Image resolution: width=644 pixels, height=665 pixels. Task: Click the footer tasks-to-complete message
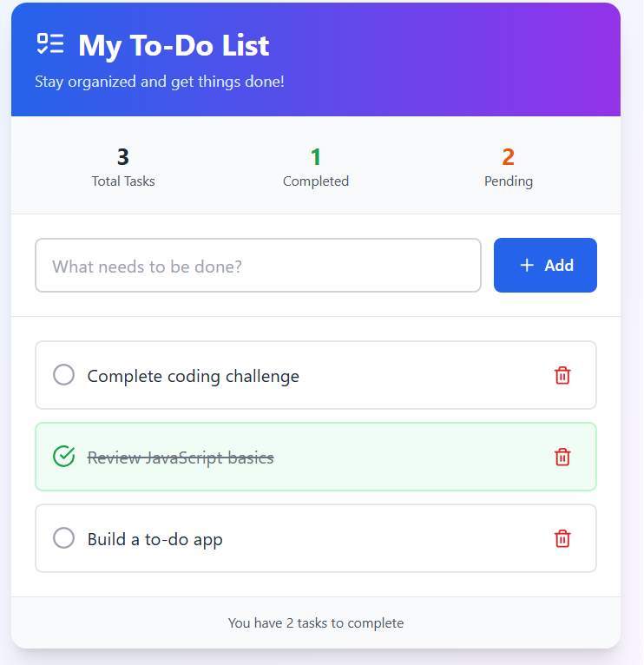[316, 622]
